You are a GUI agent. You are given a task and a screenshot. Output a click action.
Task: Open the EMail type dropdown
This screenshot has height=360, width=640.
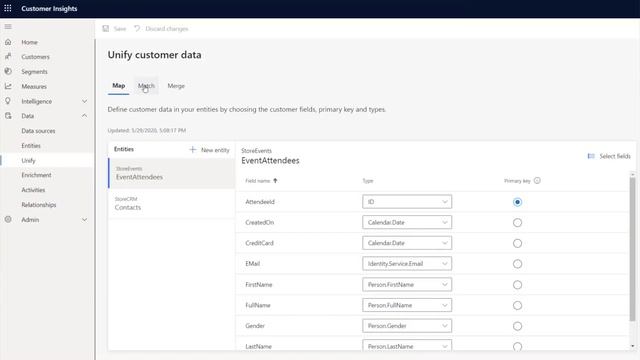pos(407,264)
